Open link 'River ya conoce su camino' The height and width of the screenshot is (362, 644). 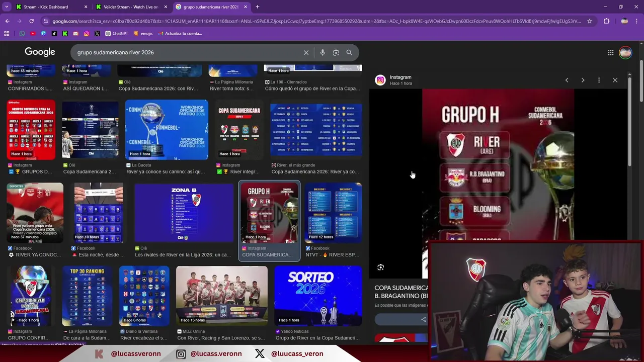(x=166, y=171)
